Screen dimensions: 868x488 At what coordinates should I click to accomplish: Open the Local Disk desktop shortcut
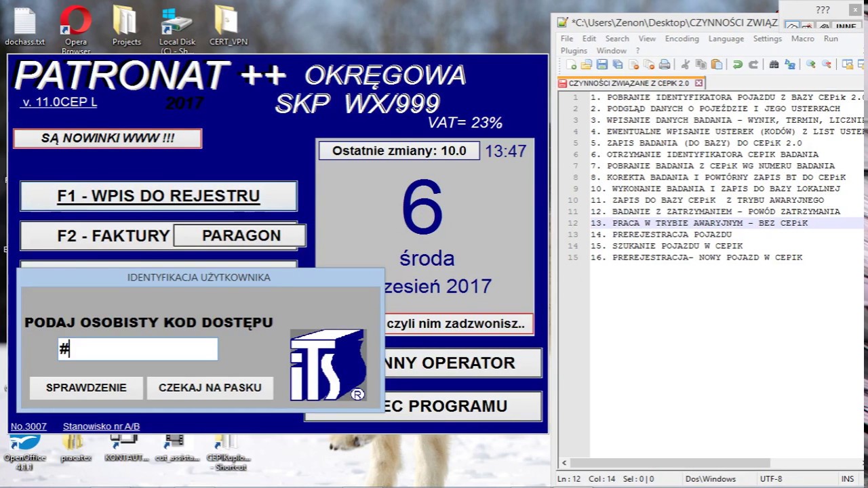[x=177, y=30]
